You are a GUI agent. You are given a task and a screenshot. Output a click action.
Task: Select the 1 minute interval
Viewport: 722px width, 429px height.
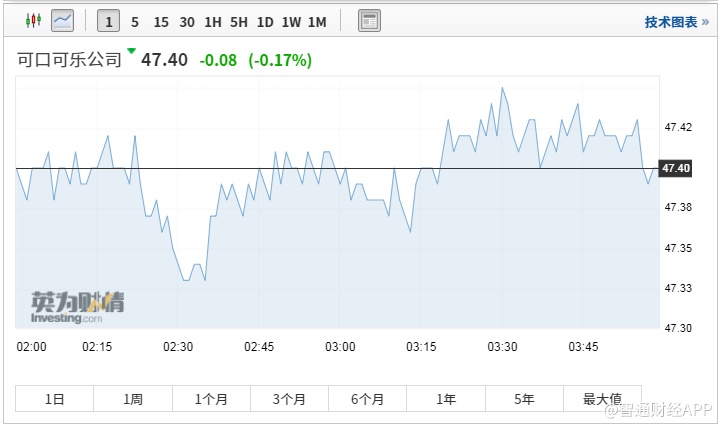click(109, 21)
